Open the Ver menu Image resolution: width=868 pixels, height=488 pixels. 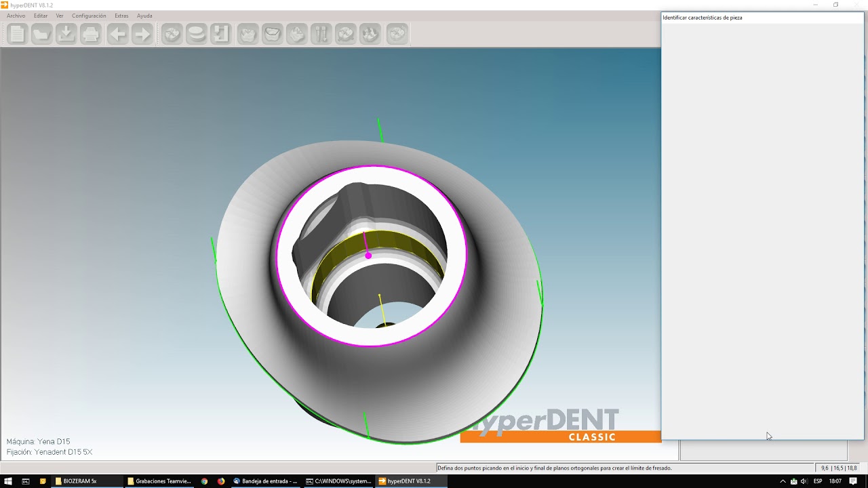coord(60,16)
